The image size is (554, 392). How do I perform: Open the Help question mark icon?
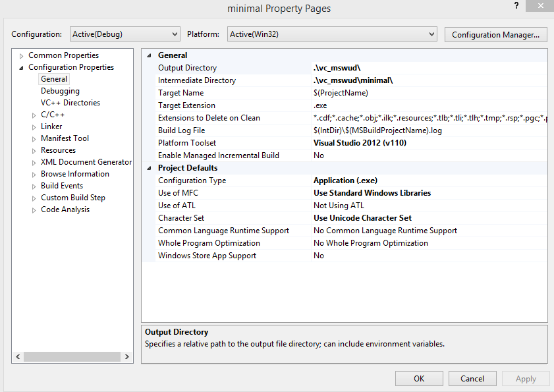click(515, 6)
